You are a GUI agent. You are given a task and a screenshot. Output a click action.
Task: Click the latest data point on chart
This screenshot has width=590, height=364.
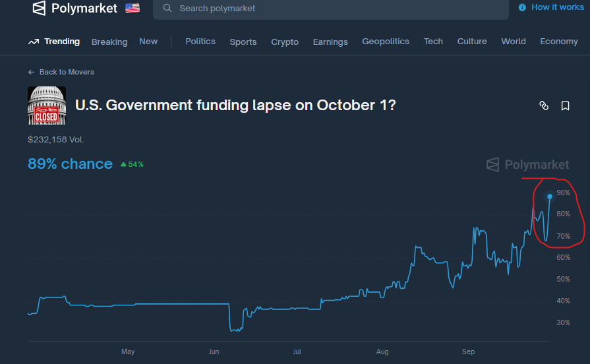point(550,197)
